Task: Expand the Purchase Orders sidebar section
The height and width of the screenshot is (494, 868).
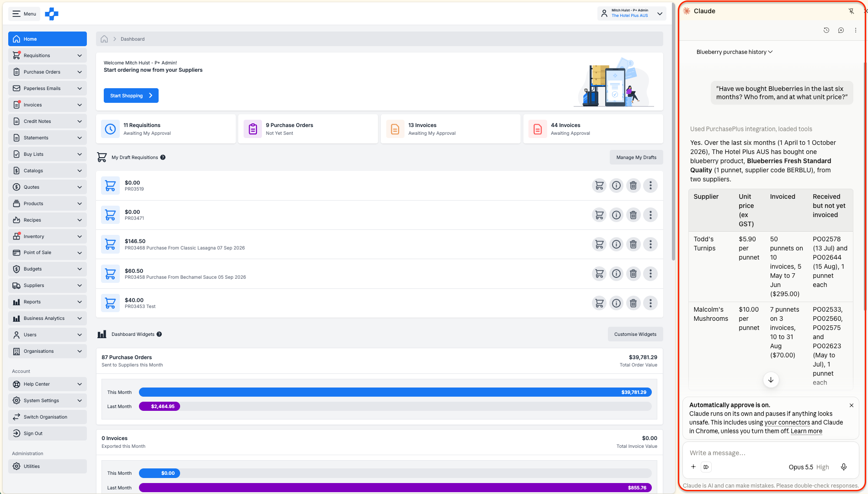Action: click(x=48, y=72)
